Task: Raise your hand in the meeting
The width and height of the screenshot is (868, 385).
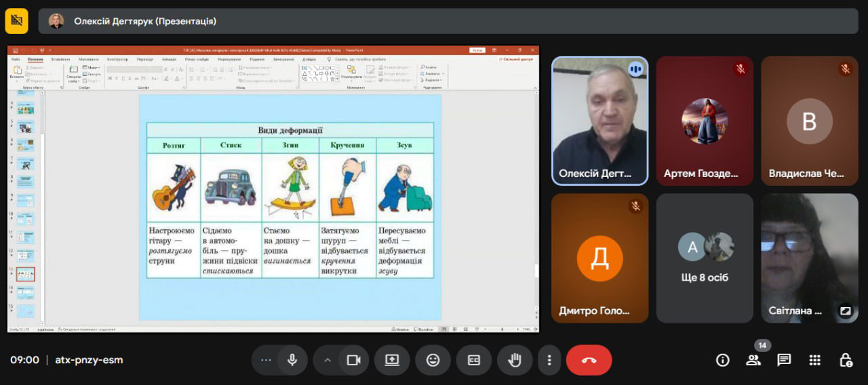Action: [515, 360]
